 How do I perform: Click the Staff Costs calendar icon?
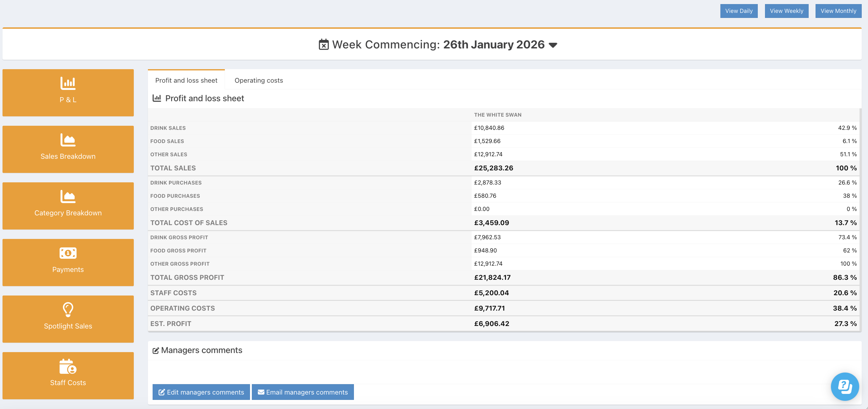68,367
